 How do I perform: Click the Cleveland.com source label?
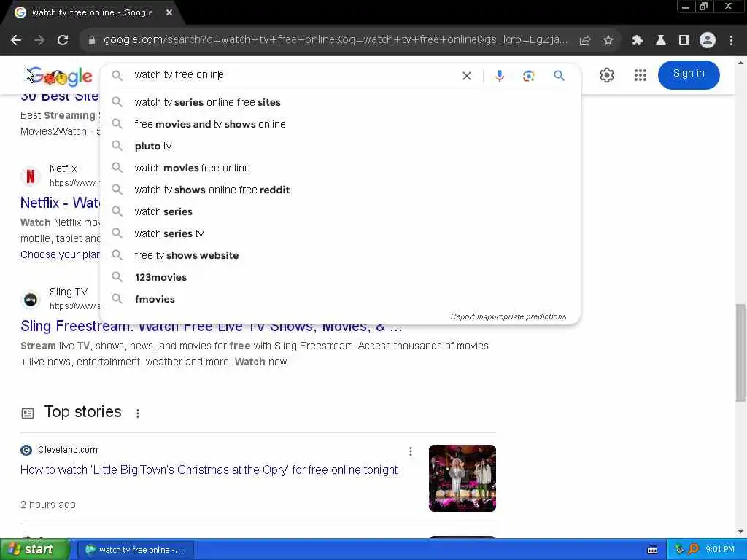coord(68,450)
